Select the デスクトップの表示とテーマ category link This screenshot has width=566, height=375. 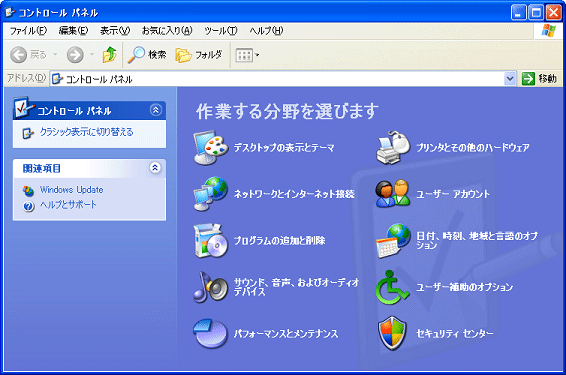click(284, 148)
